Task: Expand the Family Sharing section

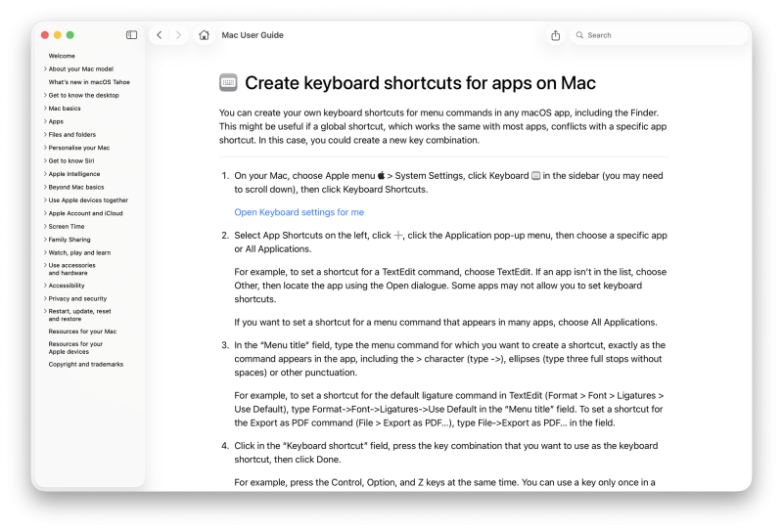Action: click(x=45, y=240)
